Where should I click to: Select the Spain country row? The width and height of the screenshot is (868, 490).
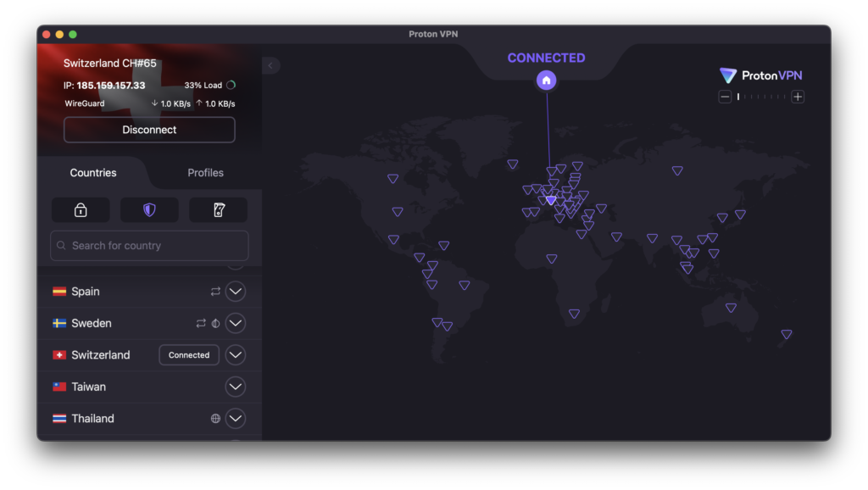[x=149, y=292]
